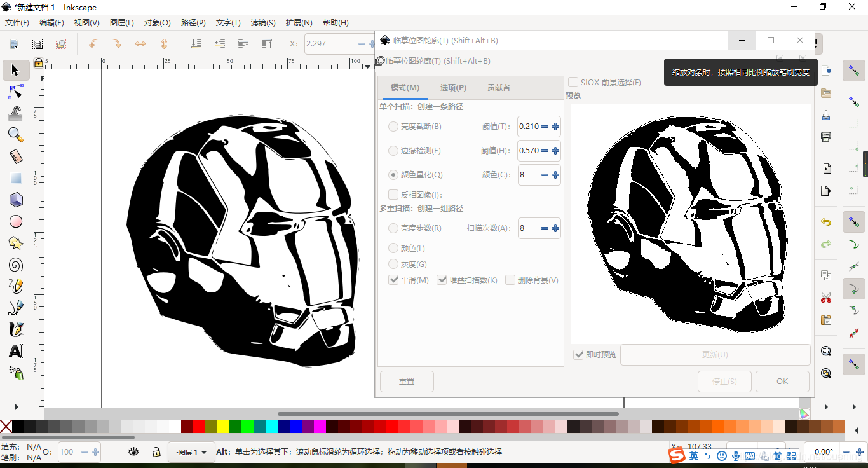Pick the yellow swatch in palette
This screenshot has width=868, height=468.
223,426
